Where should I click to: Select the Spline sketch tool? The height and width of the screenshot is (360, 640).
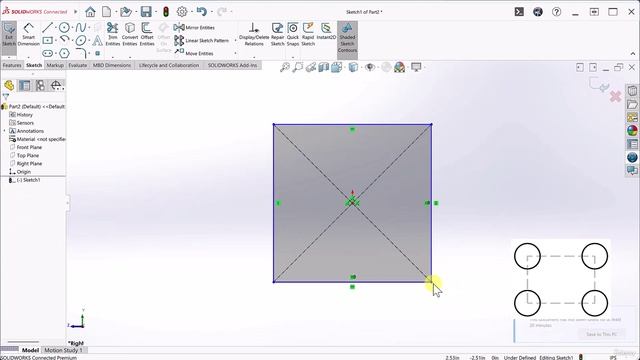pos(80,27)
